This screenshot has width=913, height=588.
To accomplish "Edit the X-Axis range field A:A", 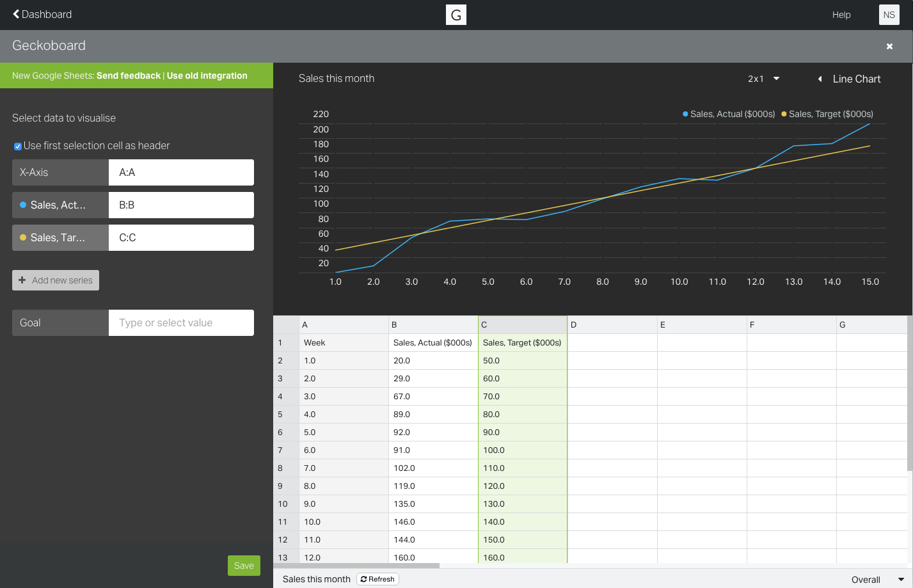I will [181, 173].
